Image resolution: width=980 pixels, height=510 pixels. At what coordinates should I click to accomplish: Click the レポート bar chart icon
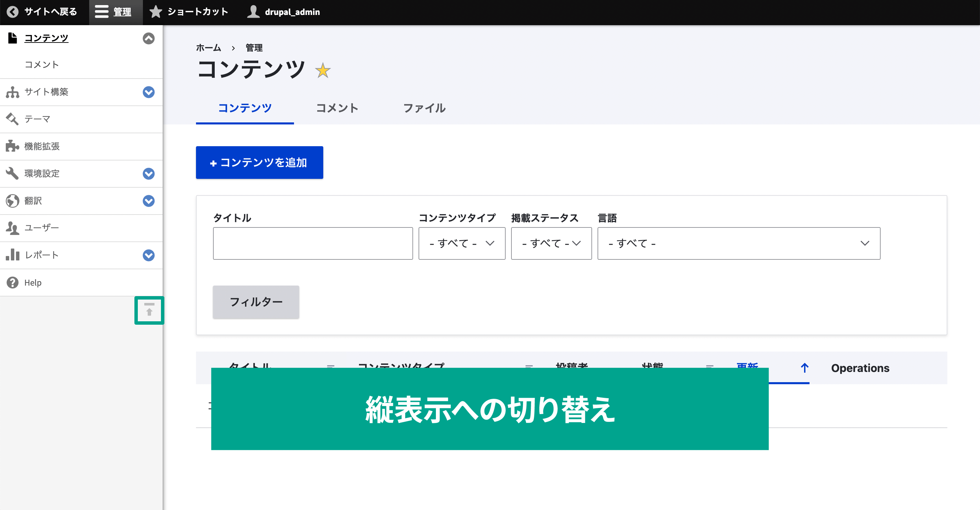point(13,255)
